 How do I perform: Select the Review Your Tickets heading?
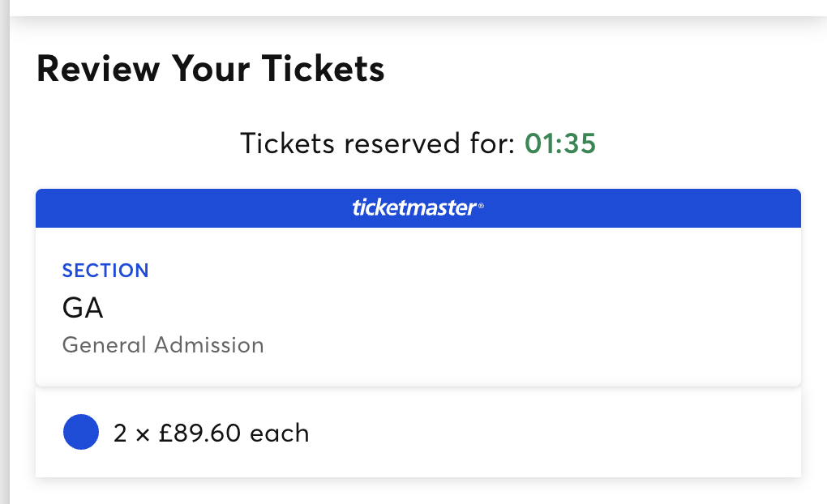(x=211, y=70)
